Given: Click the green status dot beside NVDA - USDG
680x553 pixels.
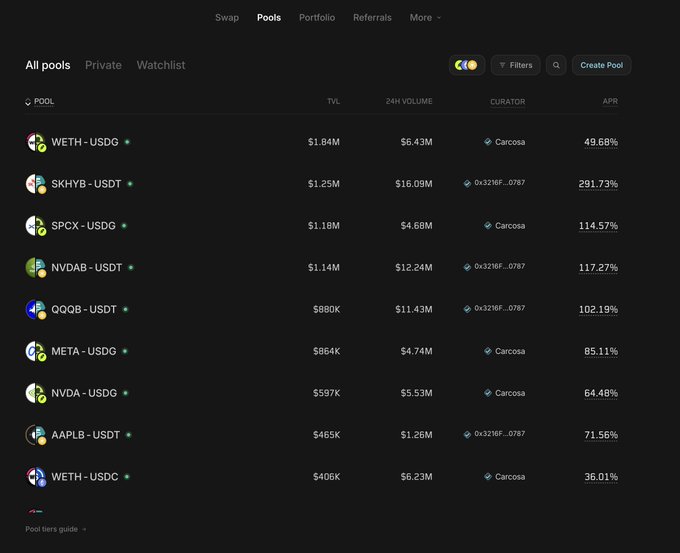Looking at the screenshot, I should tap(125, 393).
